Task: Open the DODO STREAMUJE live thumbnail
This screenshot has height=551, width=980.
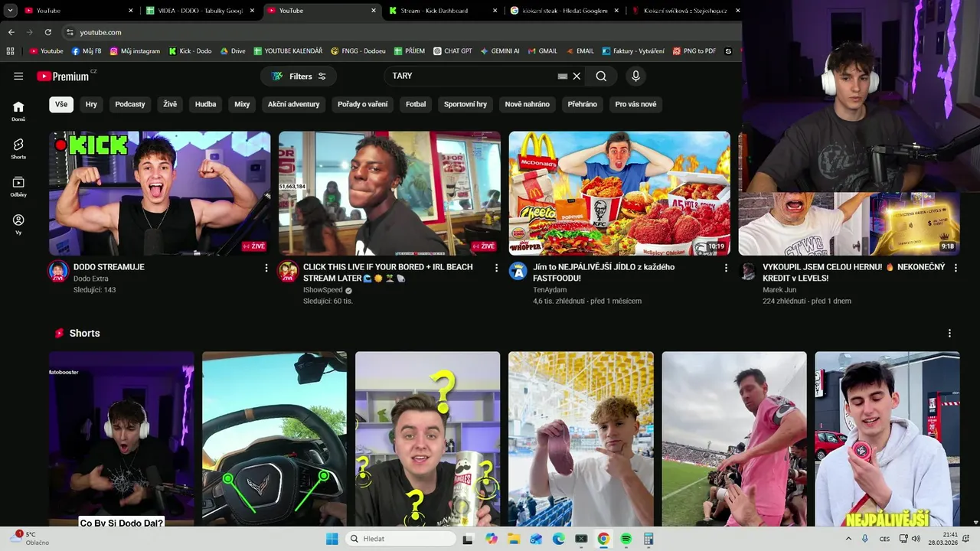Action: (159, 193)
